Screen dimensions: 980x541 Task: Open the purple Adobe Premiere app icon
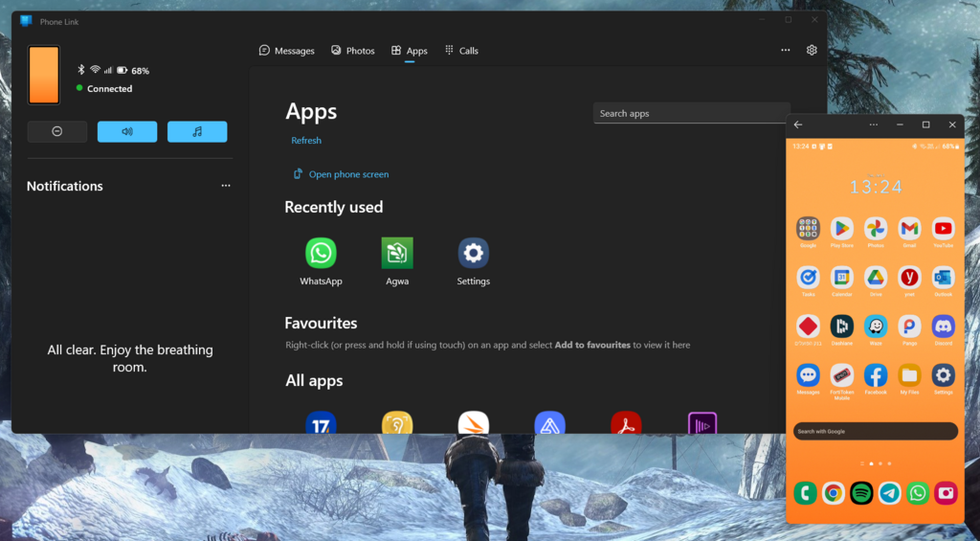pos(702,423)
